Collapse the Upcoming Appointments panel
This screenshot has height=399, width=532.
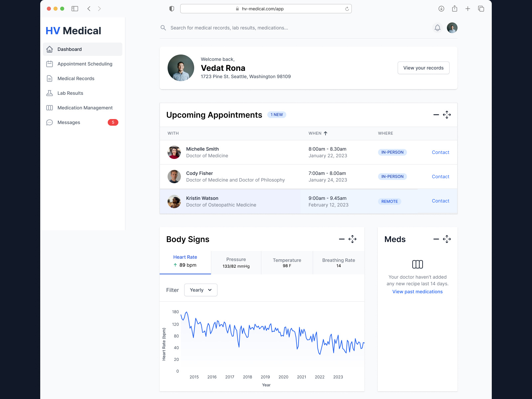(x=436, y=115)
